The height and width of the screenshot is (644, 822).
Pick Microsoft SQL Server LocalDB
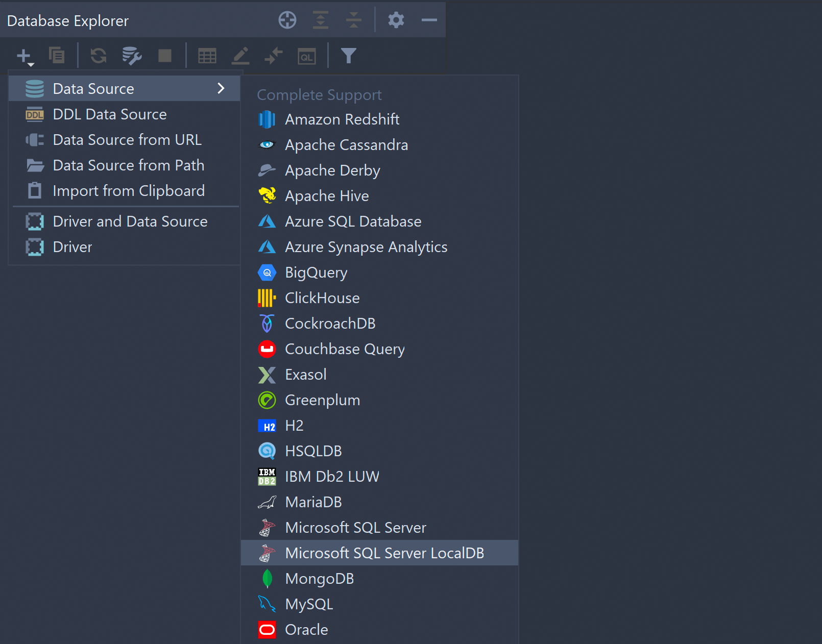[384, 553]
